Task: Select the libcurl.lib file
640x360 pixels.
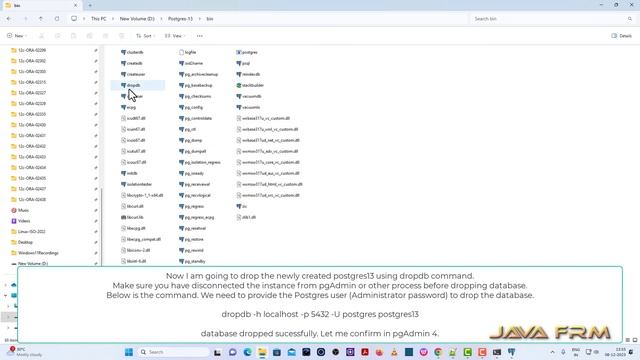Action: coord(132,217)
